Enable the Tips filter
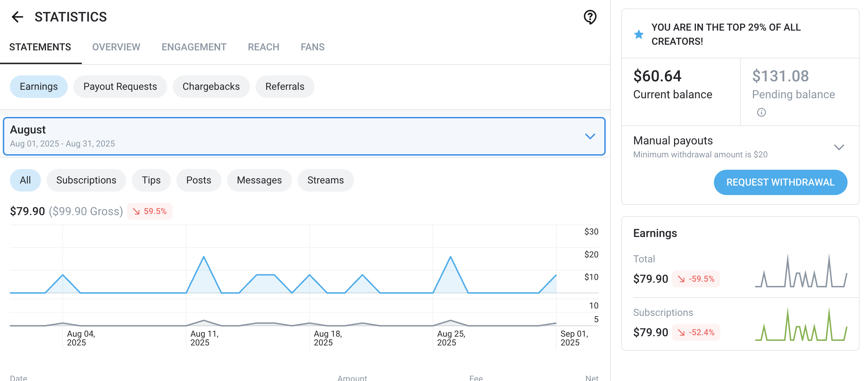Screen dimensions: 868x381 pyautogui.click(x=151, y=180)
